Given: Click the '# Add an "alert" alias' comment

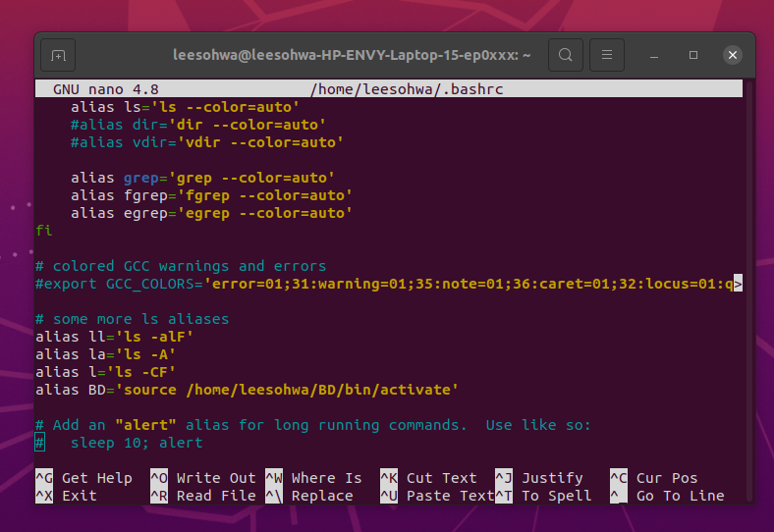Looking at the screenshot, I should pos(313,425).
